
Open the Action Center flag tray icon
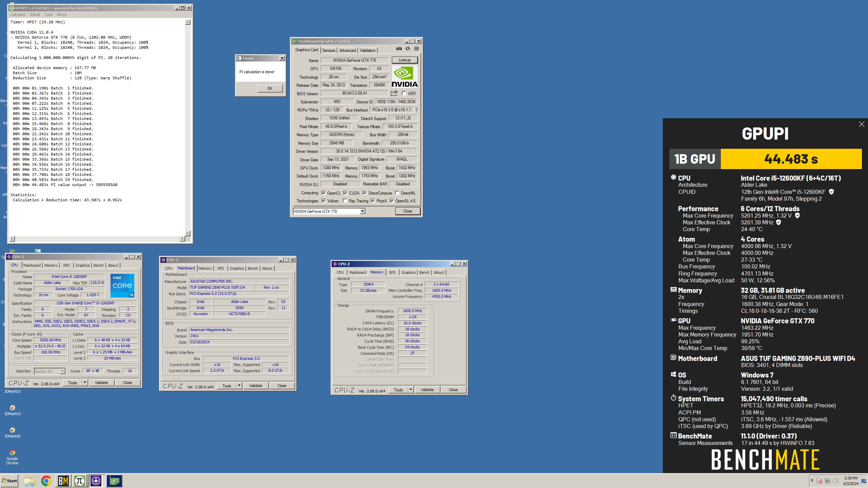tap(820, 481)
